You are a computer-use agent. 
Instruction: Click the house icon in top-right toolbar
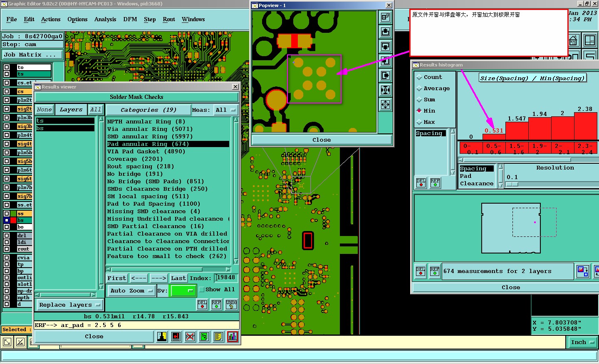573,40
